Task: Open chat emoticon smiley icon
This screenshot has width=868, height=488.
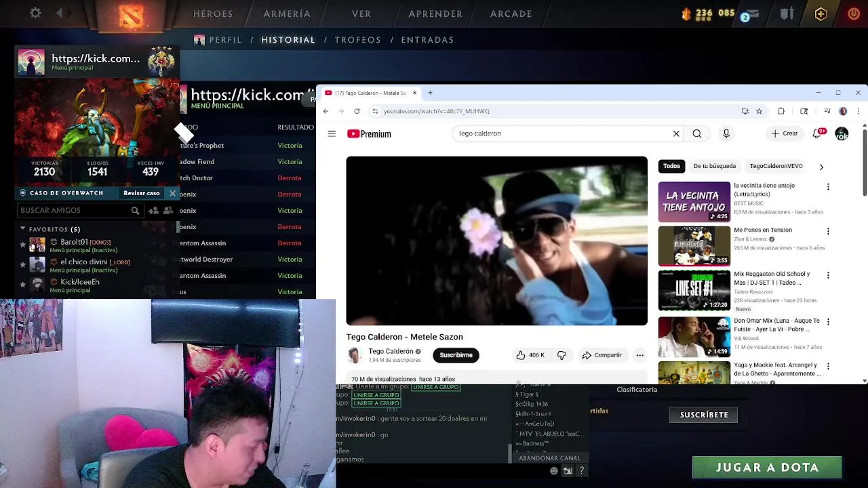Action: tap(554, 470)
